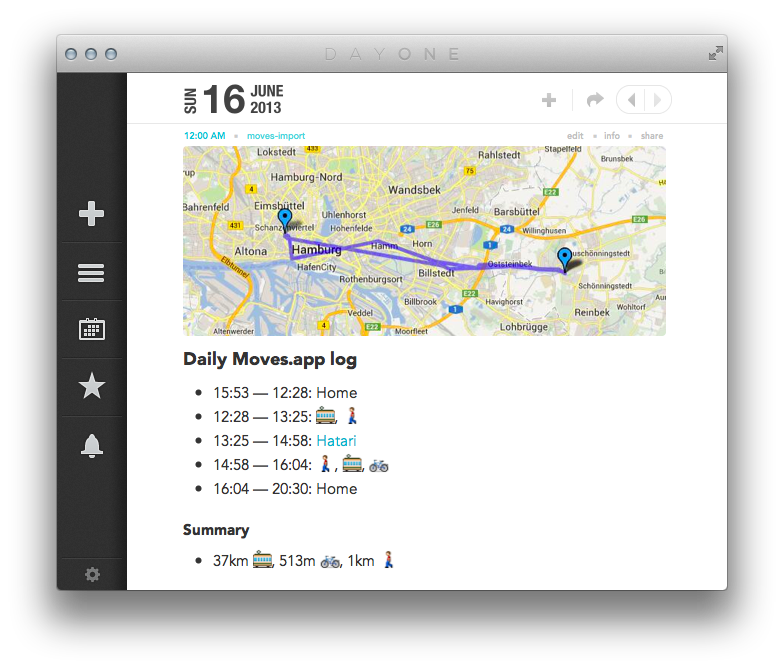Click the edit link above the map
Image resolution: width=784 pixels, height=669 pixels.
[575, 136]
